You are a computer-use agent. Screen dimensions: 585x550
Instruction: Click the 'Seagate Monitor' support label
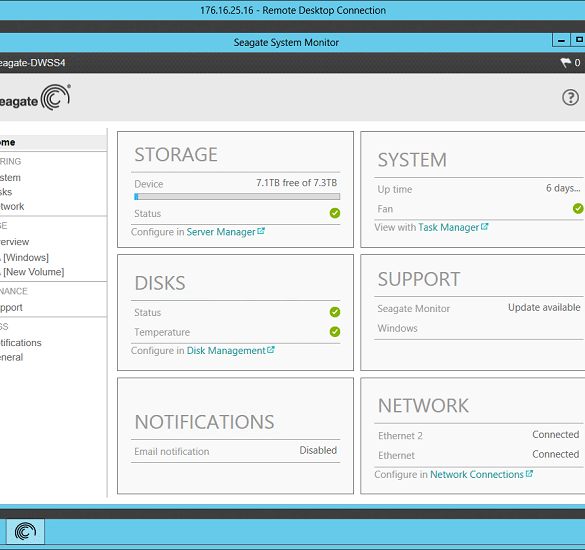point(413,309)
